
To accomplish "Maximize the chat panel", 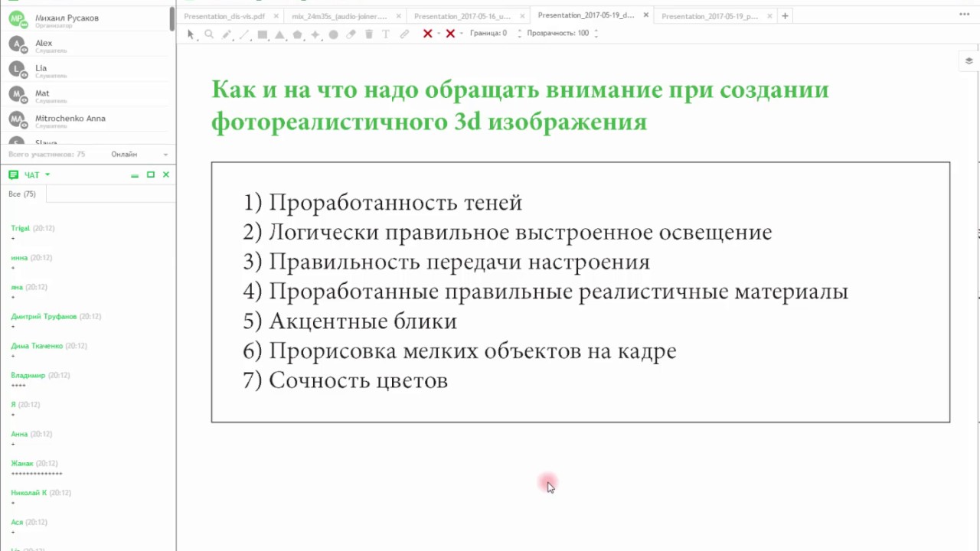I will point(151,175).
